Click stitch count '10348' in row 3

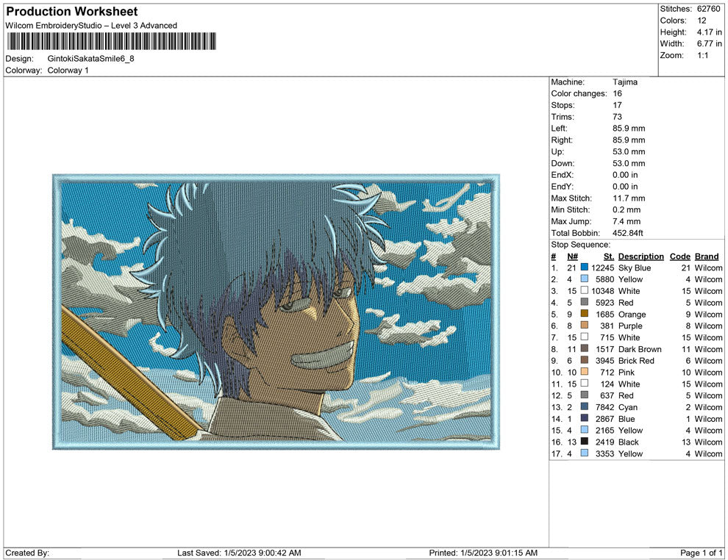coord(603,291)
